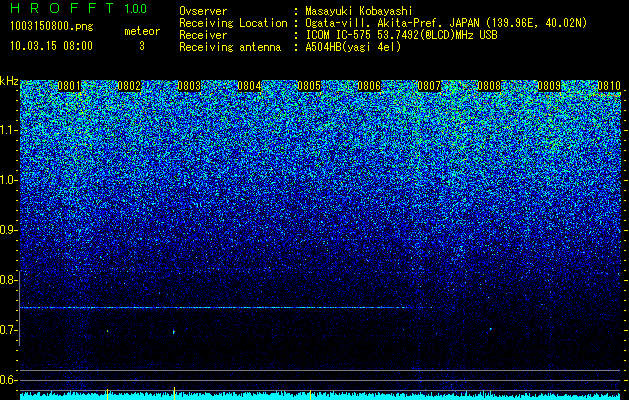Image resolution: width=629 pixels, height=400 pixels.
Task: Click the 0805 time label
Action: point(309,86)
